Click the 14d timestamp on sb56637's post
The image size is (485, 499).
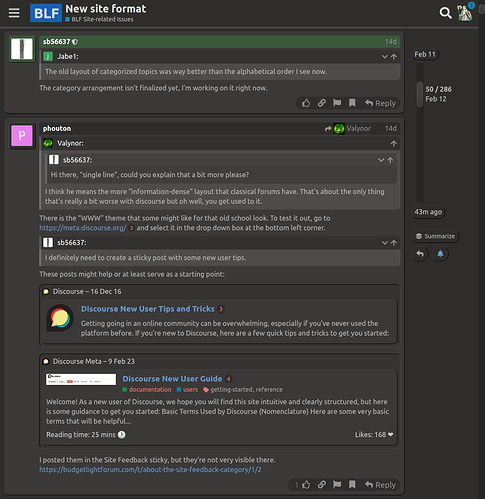point(391,42)
